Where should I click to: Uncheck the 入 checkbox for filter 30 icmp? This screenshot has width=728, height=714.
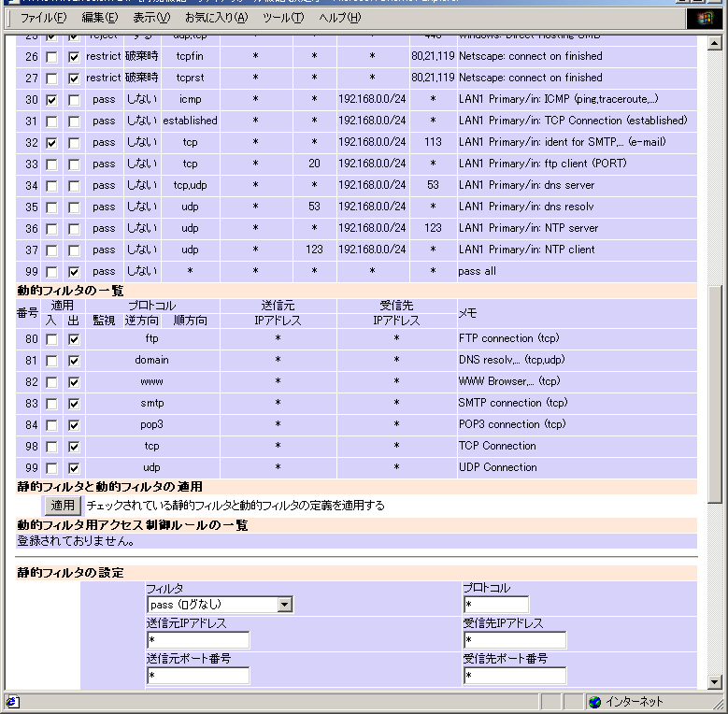point(51,99)
